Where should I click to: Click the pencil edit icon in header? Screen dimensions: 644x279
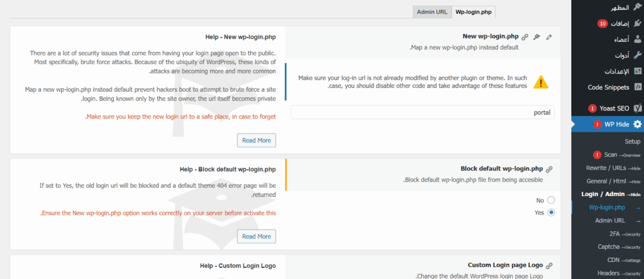[549, 37]
